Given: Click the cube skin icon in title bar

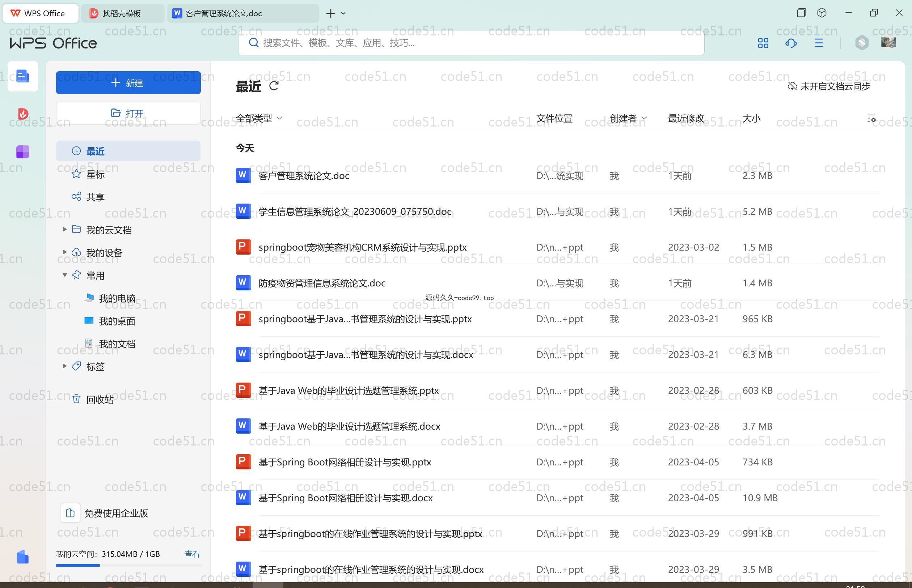Looking at the screenshot, I should (x=822, y=13).
